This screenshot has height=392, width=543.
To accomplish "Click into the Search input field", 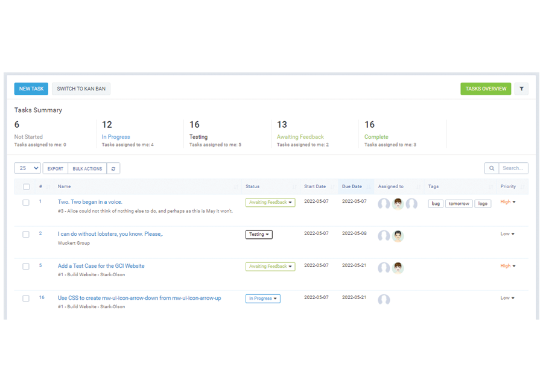I will (513, 169).
